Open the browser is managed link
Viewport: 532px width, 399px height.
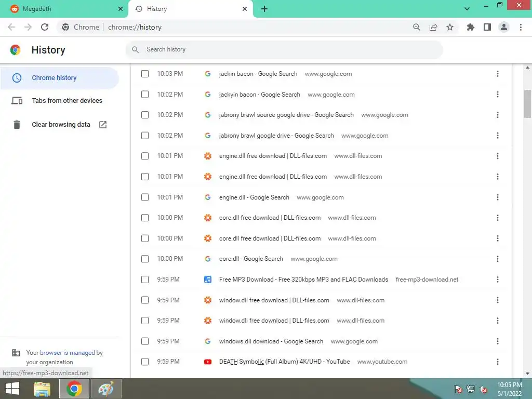[68, 353]
